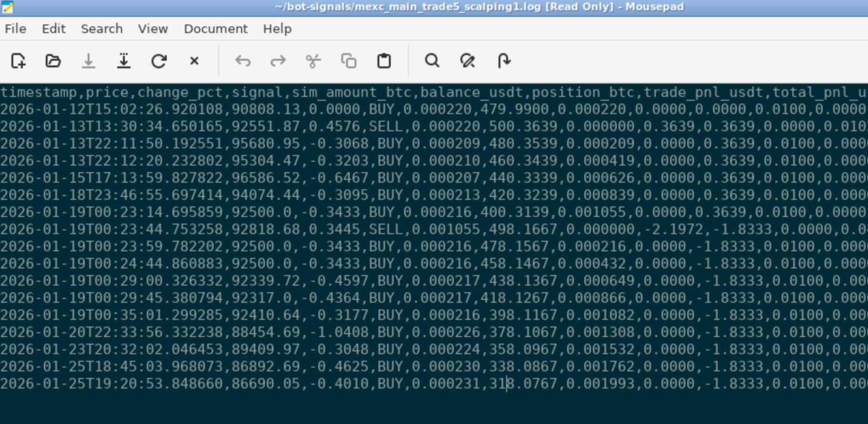The image size is (868, 424).
Task: Open Find with the magnifier icon
Action: pyautogui.click(x=432, y=61)
